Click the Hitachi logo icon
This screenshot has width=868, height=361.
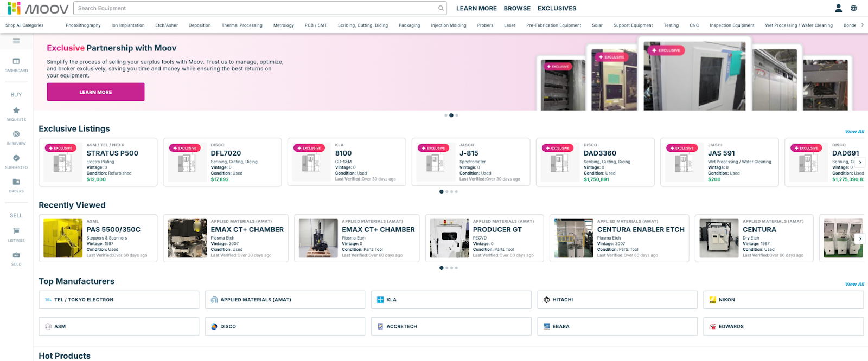pyautogui.click(x=546, y=300)
